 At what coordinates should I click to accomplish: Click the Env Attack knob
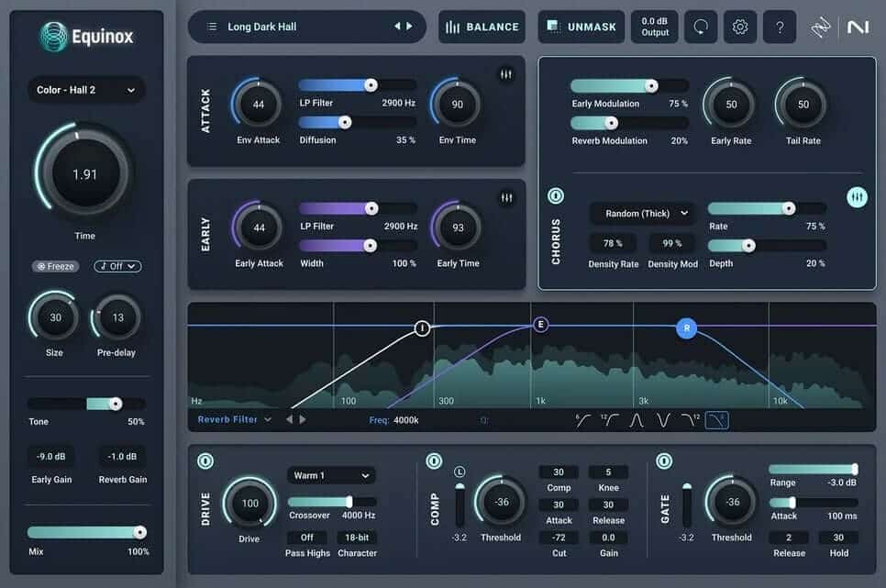pyautogui.click(x=258, y=104)
